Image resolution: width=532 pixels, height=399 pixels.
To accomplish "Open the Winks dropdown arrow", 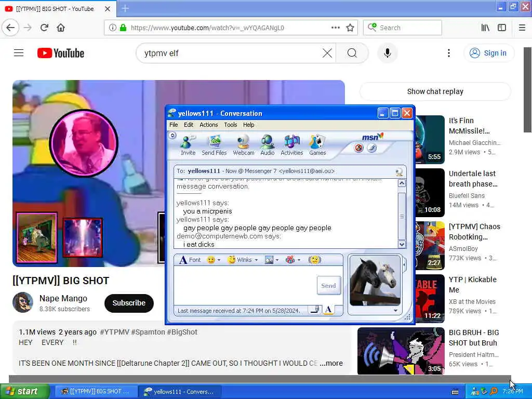I will point(256,260).
